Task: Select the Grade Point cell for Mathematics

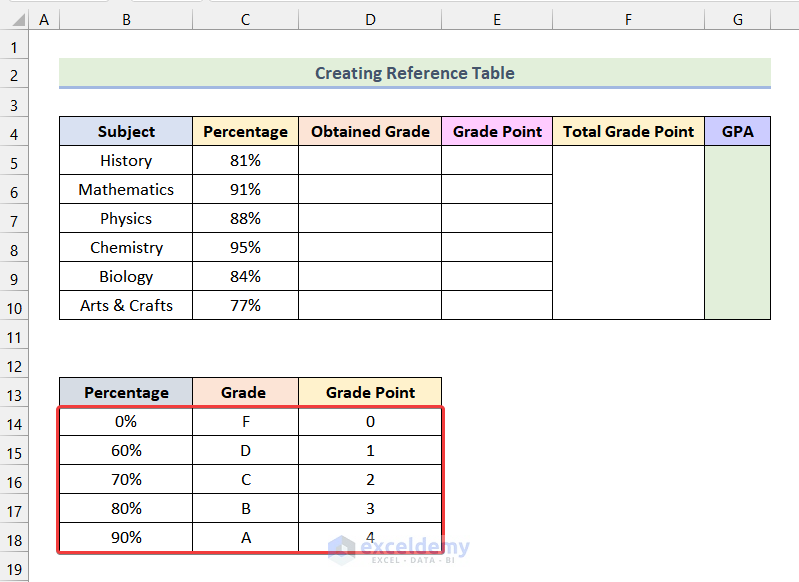Action: (x=497, y=190)
